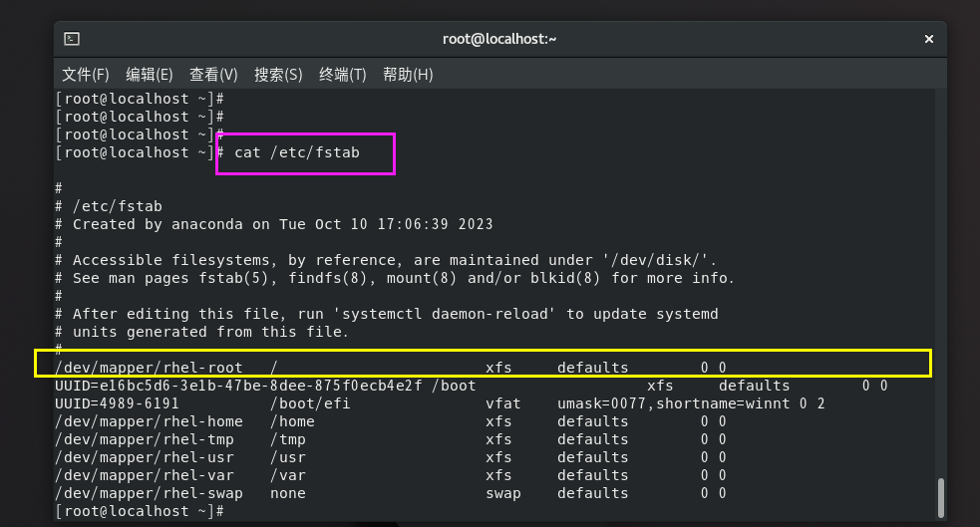Click the cat /etc/fstab command text
The width and height of the screenshot is (980, 527).
[296, 152]
